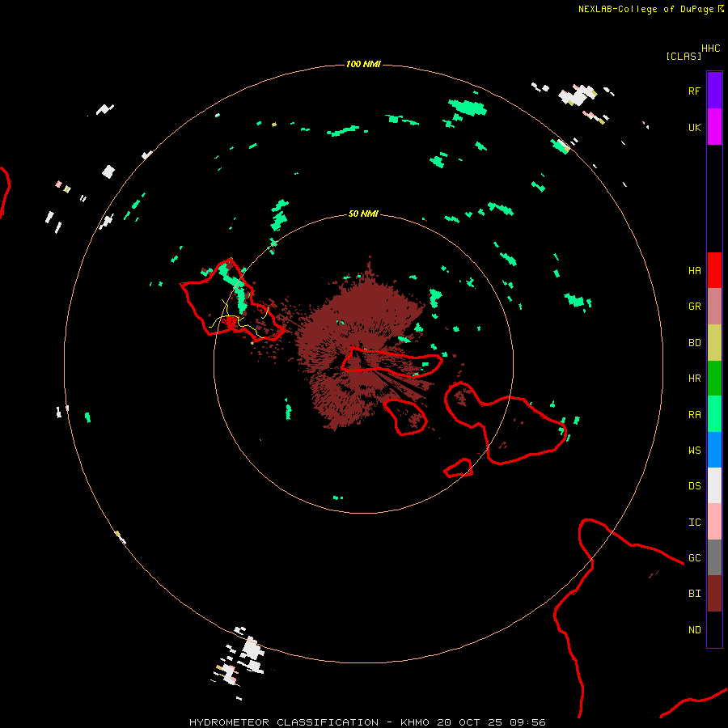Pick the bright green RA legend swatch
The image size is (728, 728).
tap(714, 414)
